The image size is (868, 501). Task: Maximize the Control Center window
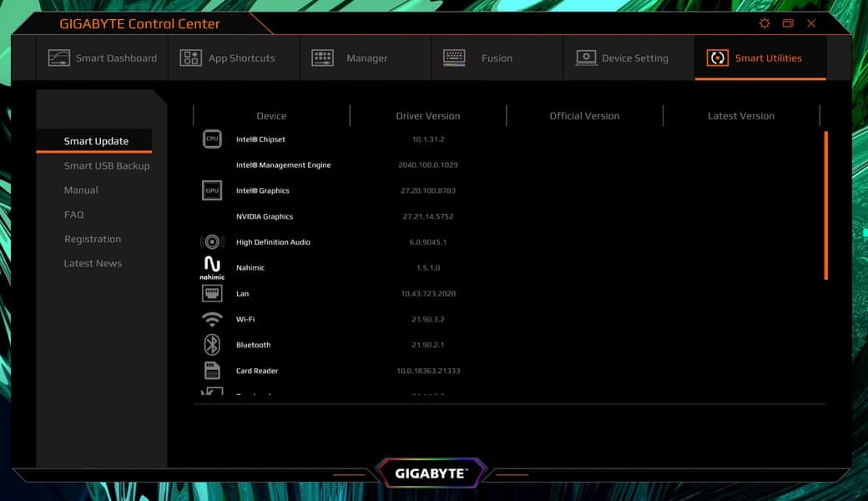coord(788,23)
